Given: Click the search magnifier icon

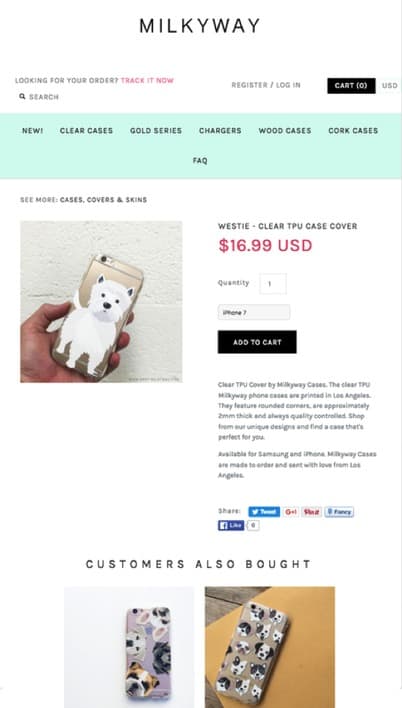Looking at the screenshot, I should 22,97.
